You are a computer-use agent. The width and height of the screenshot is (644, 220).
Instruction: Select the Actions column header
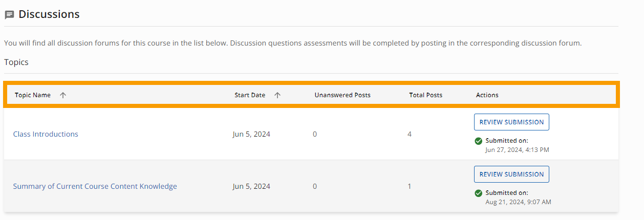pyautogui.click(x=487, y=95)
